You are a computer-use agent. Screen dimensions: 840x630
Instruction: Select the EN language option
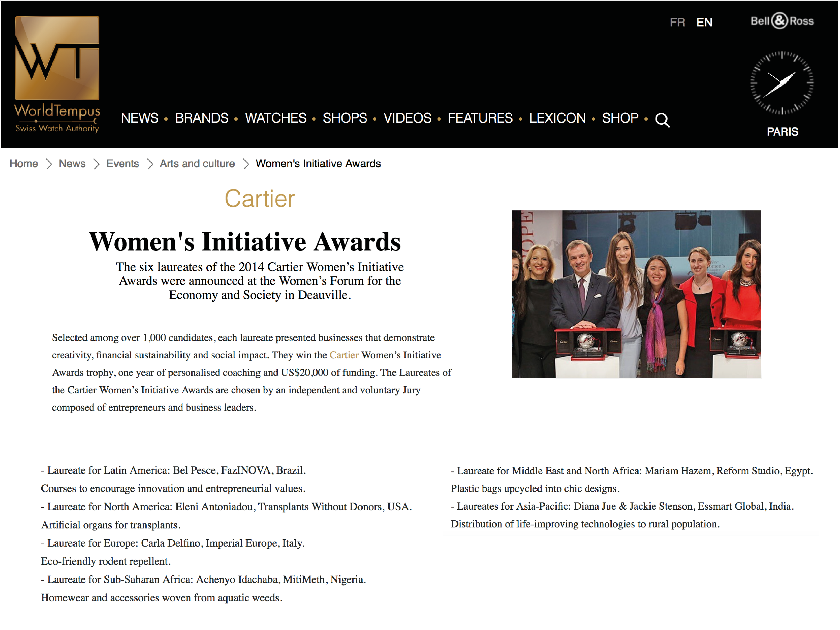(x=704, y=22)
